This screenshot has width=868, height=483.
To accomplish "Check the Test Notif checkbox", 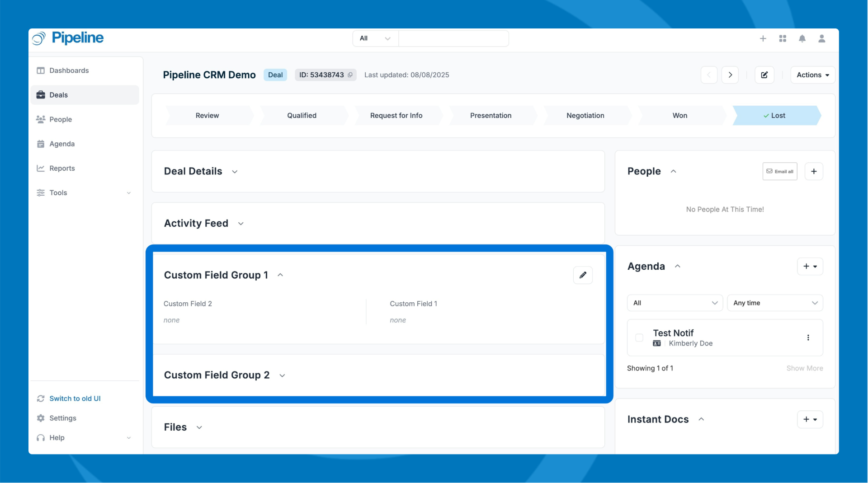I will coord(639,338).
